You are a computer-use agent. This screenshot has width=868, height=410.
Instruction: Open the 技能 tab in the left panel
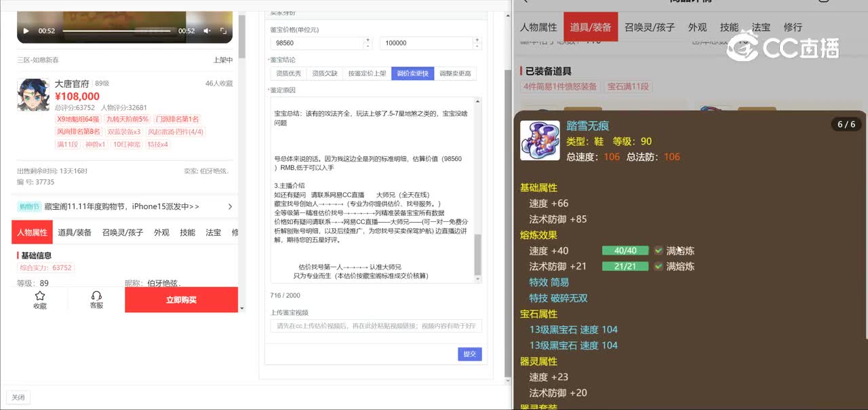[x=187, y=232]
